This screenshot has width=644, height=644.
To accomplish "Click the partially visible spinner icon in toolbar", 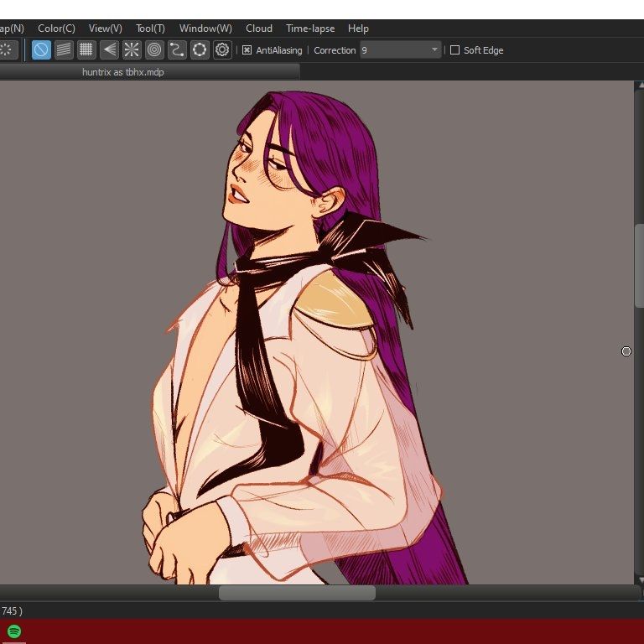I will coord(8,50).
